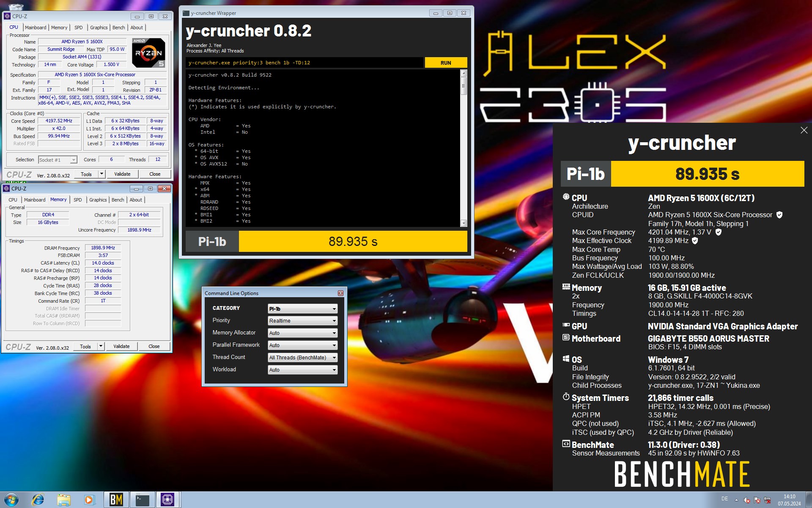Screen dimensions: 812x508
Task: Click the y-cruncher console taskbar icon
Action: [x=142, y=500]
